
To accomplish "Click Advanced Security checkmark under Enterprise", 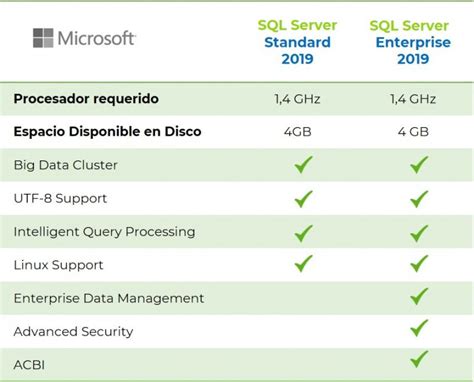I will point(419,328).
